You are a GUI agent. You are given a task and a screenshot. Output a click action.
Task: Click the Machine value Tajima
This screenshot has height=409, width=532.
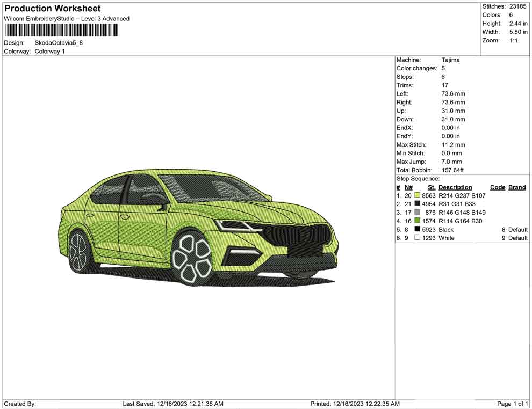450,60
